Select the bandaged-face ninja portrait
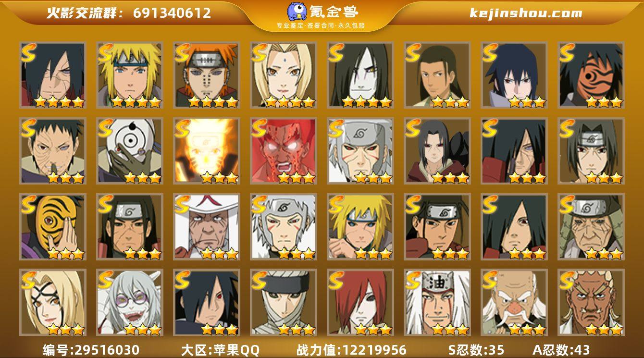The height and width of the screenshot is (358, 644). tap(283, 303)
